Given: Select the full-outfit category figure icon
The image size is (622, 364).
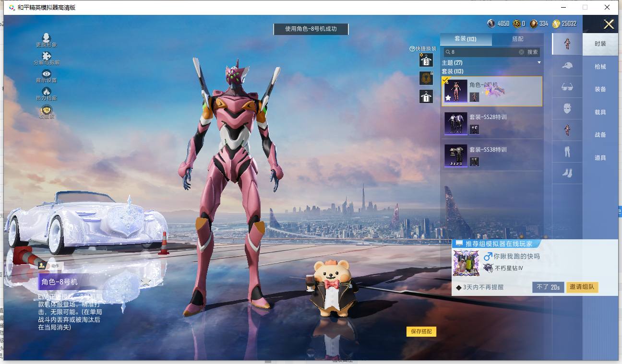Looking at the screenshot, I should [x=567, y=44].
